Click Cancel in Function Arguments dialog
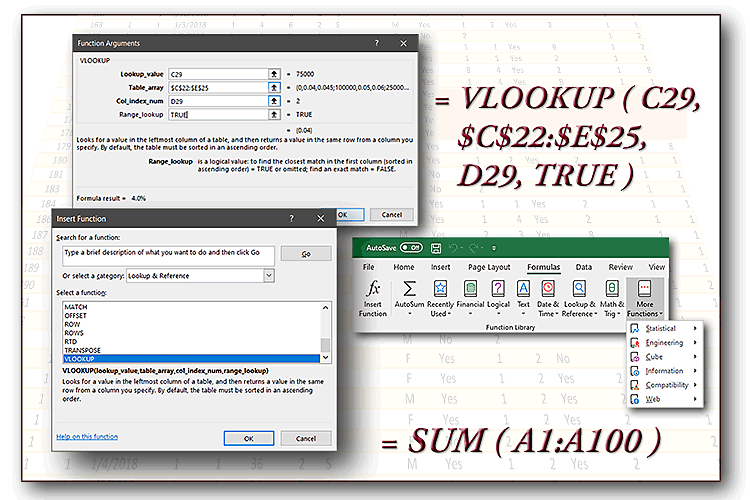750x500 pixels. [392, 214]
